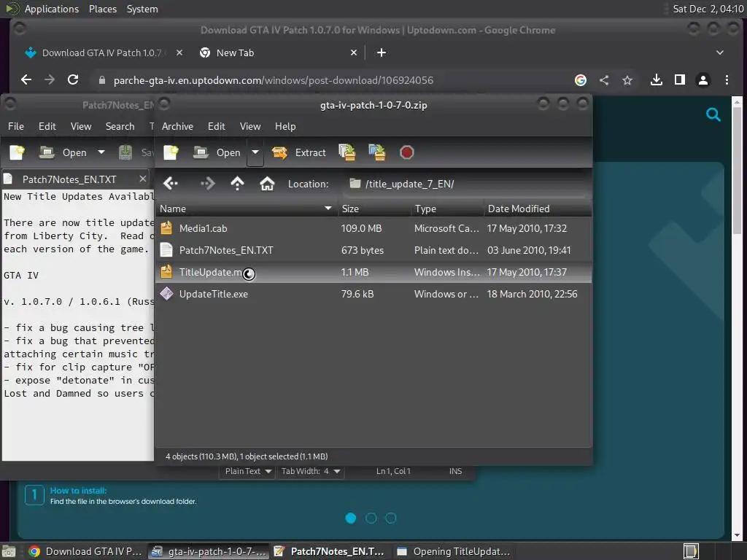Open Chrome downloads icon
747x560 pixels.
[656, 80]
